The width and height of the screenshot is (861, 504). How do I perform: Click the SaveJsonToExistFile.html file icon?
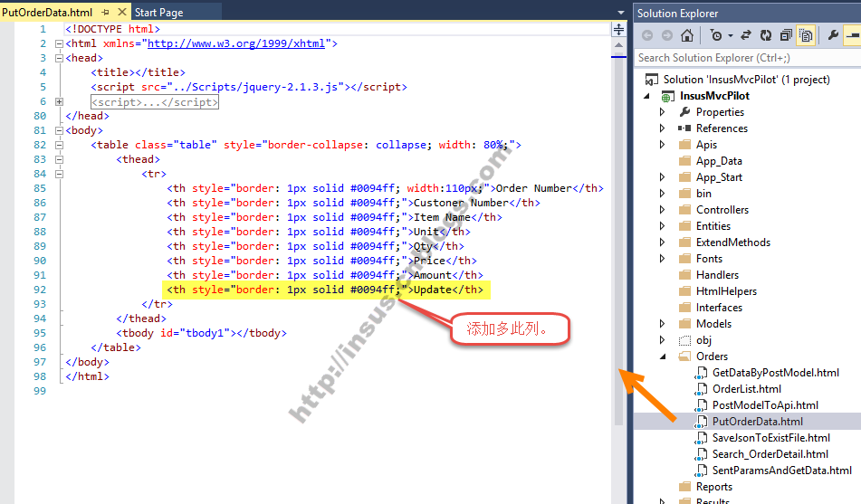point(701,438)
